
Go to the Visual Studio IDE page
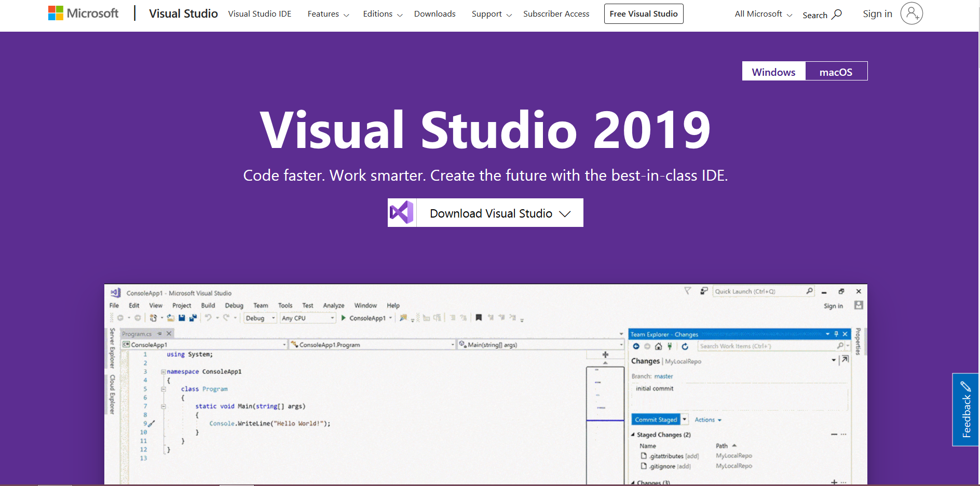(x=260, y=14)
